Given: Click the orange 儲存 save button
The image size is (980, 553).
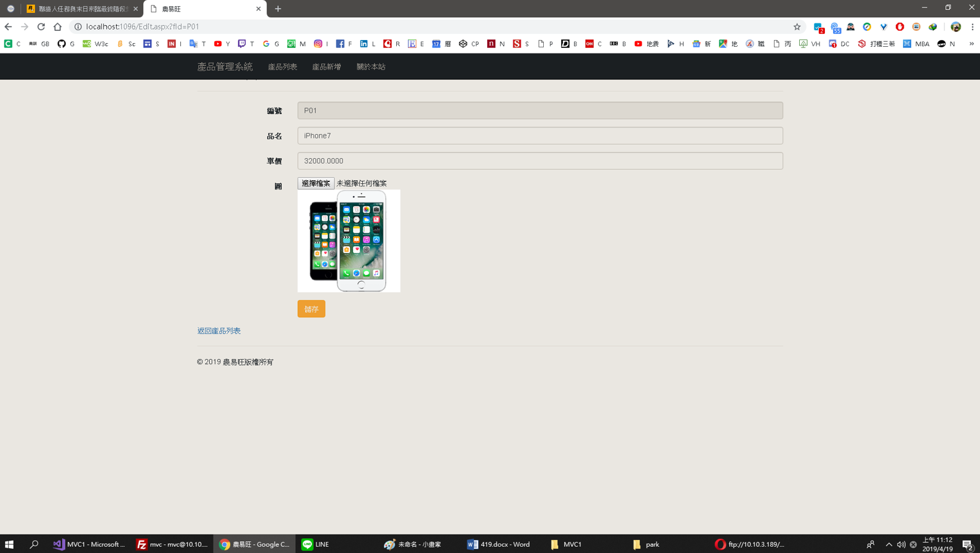Looking at the screenshot, I should click(x=311, y=309).
